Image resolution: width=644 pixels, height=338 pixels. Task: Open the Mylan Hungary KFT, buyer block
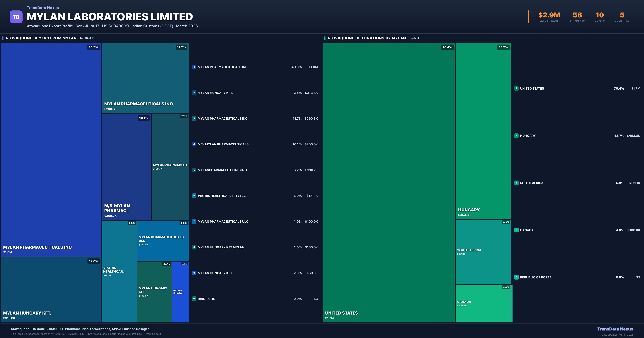tap(51, 290)
